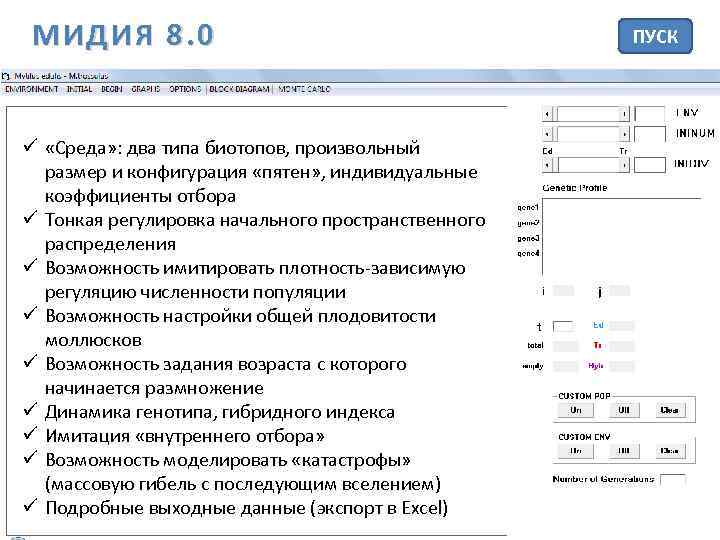This screenshot has height=540, width=720.
Task: Click the total value field
Action: [x=565, y=346]
